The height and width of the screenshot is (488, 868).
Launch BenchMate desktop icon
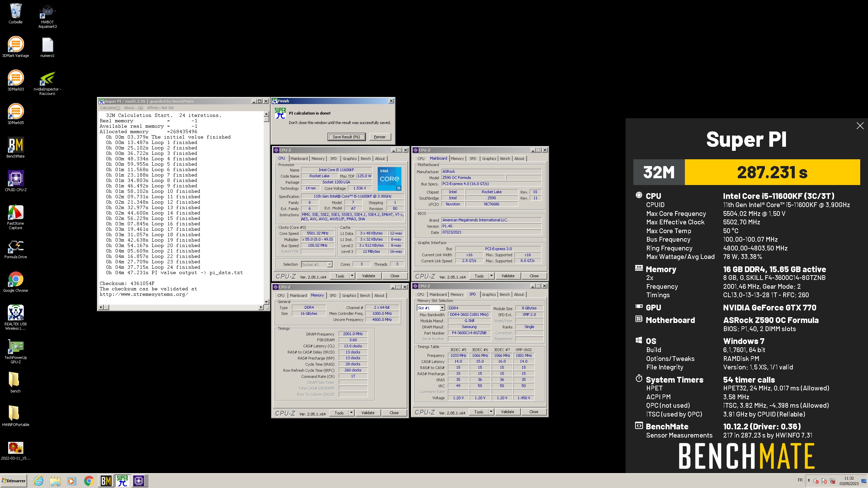pos(16,147)
